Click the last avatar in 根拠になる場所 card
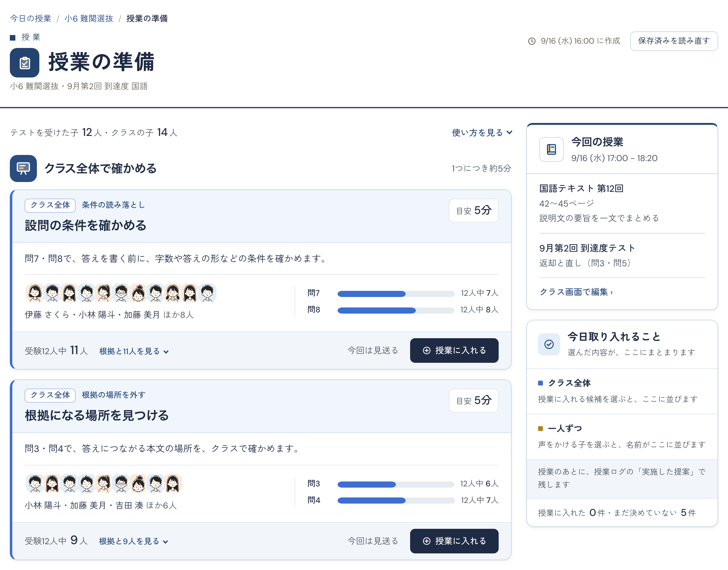Image resolution: width=728 pixels, height=570 pixels. coord(173,483)
